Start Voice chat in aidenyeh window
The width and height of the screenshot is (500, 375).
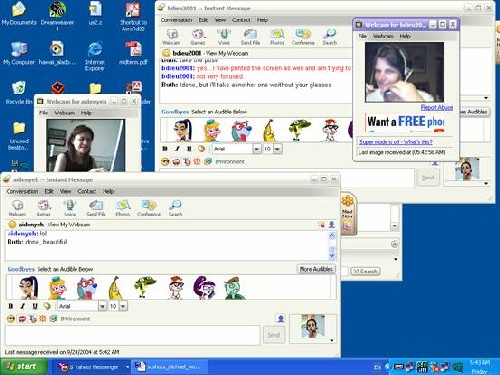point(70,208)
